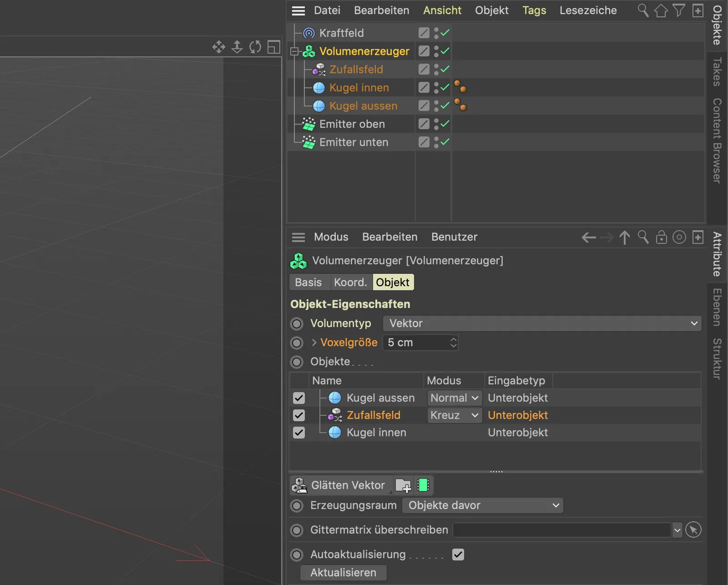Go back with the Attribute Manager left arrow
The image size is (728, 585).
[x=589, y=237]
